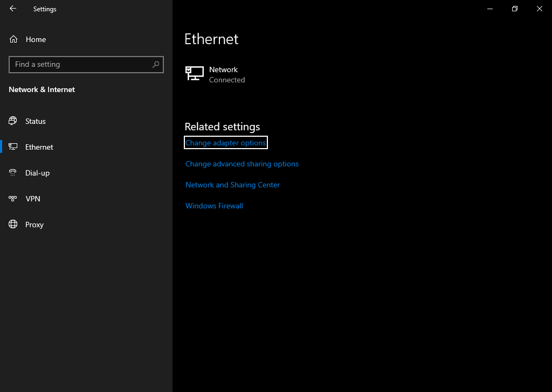Image resolution: width=552 pixels, height=392 pixels.
Task: Open the Windows Firewall link
Action: [214, 206]
